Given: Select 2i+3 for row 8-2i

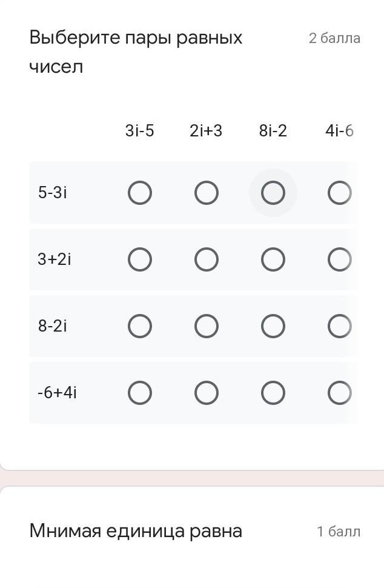Looking at the screenshot, I should (x=207, y=327).
